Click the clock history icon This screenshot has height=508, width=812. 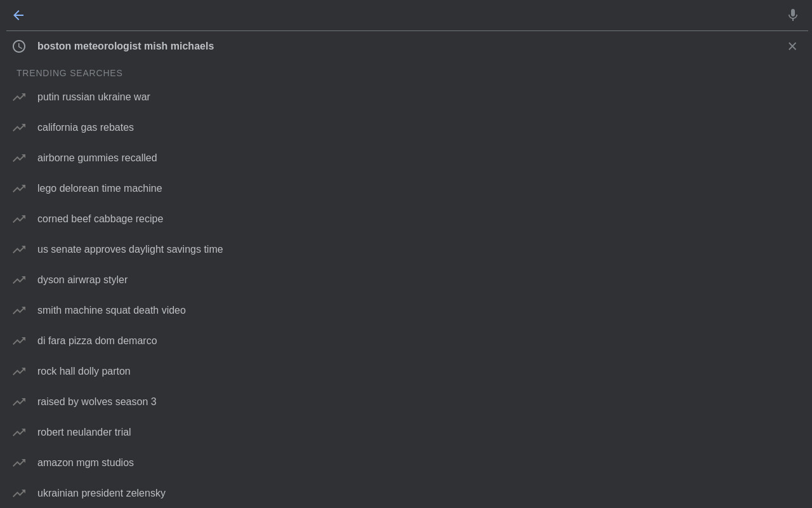pos(19,46)
